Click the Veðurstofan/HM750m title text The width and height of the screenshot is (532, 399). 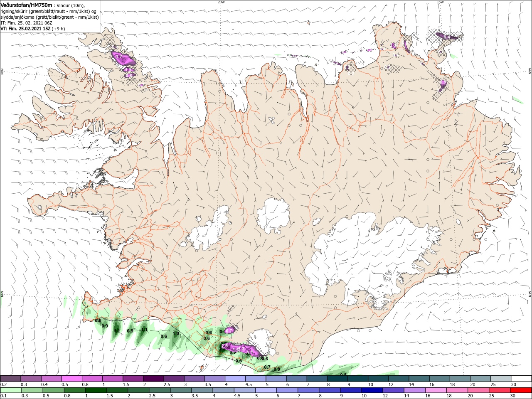(26, 5)
